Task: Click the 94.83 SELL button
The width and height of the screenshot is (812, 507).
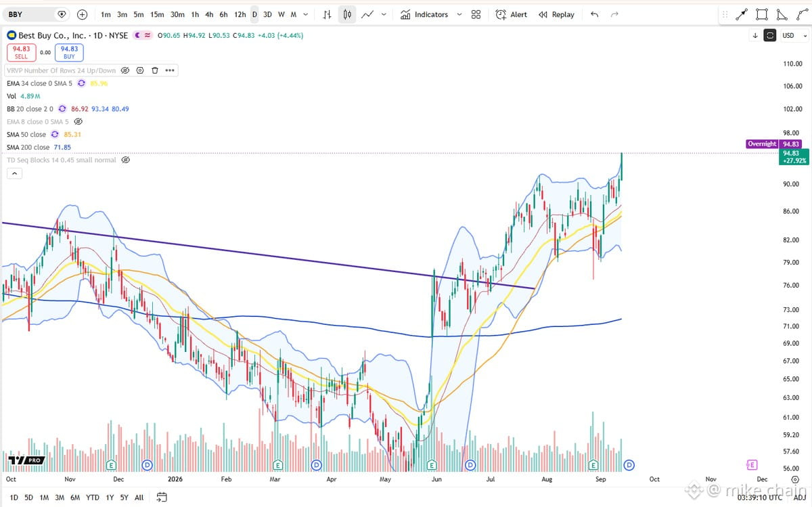Action: 22,52
